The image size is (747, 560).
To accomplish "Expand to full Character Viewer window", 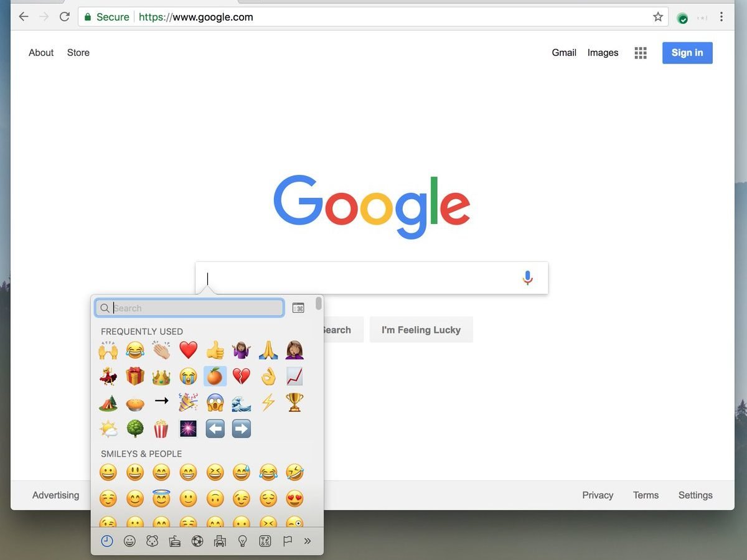I will 298,308.
